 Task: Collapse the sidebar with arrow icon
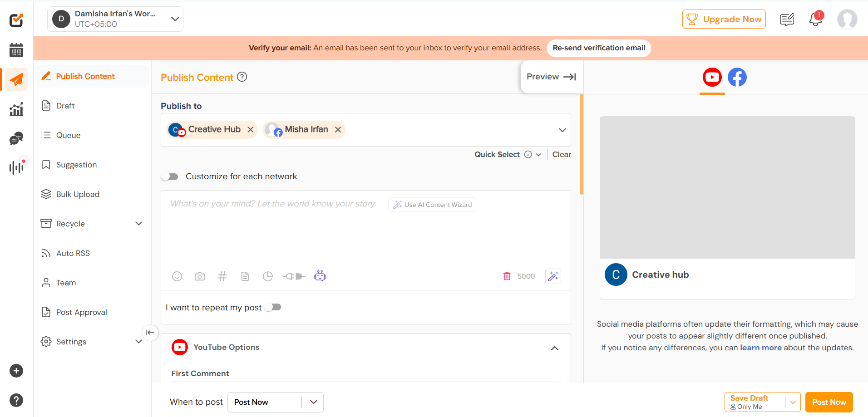click(x=150, y=333)
